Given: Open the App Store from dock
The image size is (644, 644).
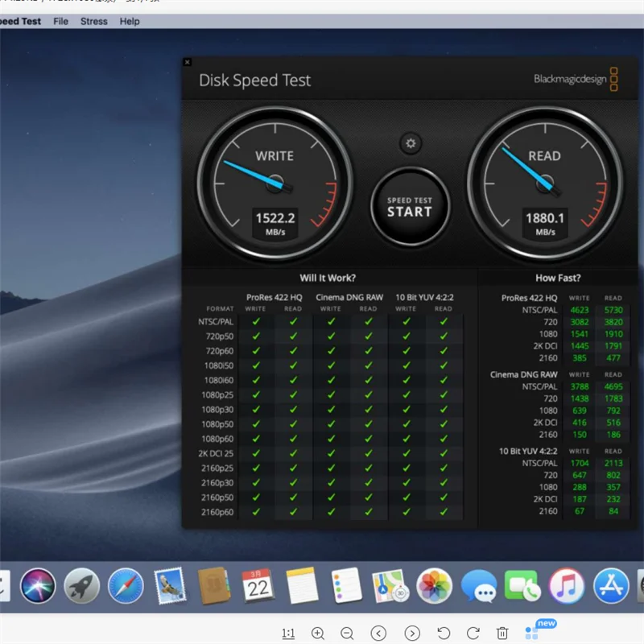Looking at the screenshot, I should pyautogui.click(x=610, y=585).
